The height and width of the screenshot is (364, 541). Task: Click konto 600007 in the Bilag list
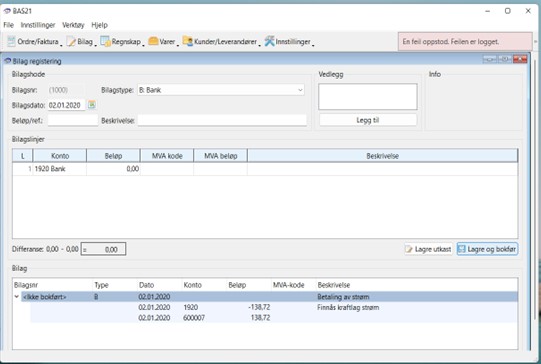click(x=194, y=318)
